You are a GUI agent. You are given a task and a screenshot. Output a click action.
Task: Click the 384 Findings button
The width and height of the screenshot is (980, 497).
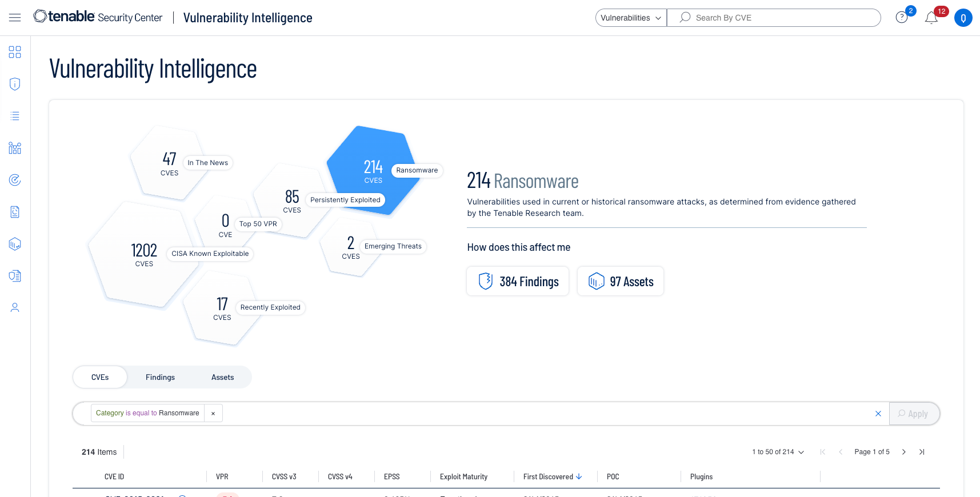tap(518, 282)
